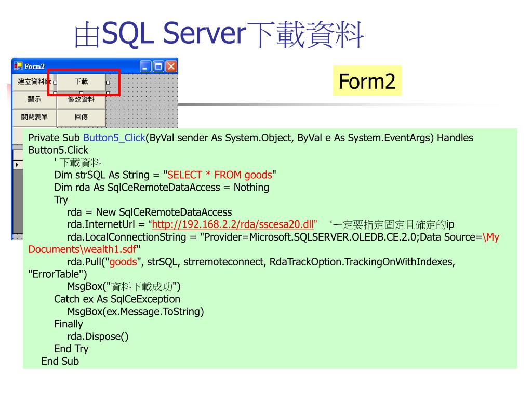The height and width of the screenshot is (399, 532).
Task: Click the 回傳 button
Action: point(81,117)
